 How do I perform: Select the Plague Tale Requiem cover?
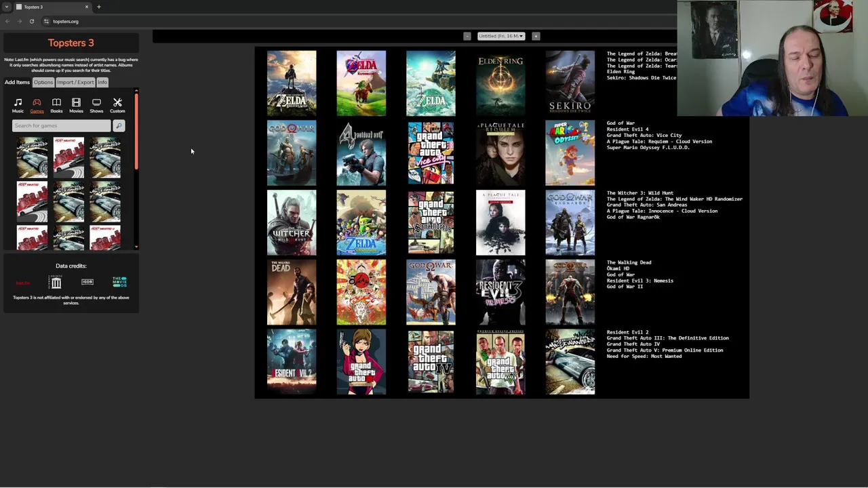click(500, 153)
